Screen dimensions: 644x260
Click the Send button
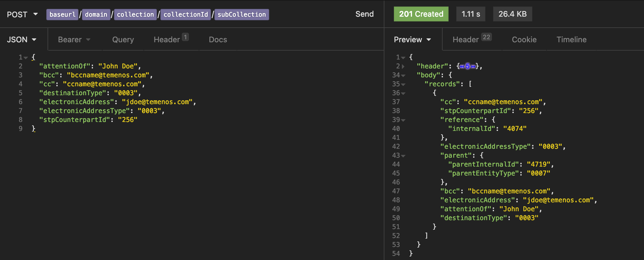pyautogui.click(x=364, y=14)
